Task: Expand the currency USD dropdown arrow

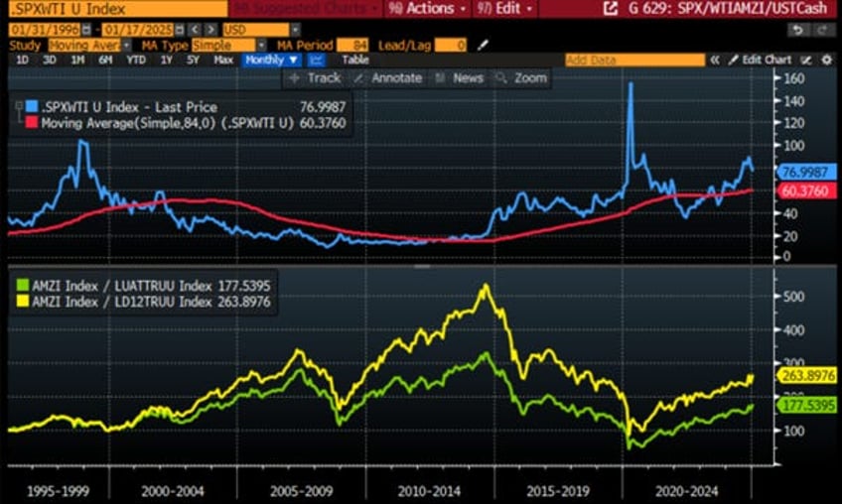Action: coord(295,30)
